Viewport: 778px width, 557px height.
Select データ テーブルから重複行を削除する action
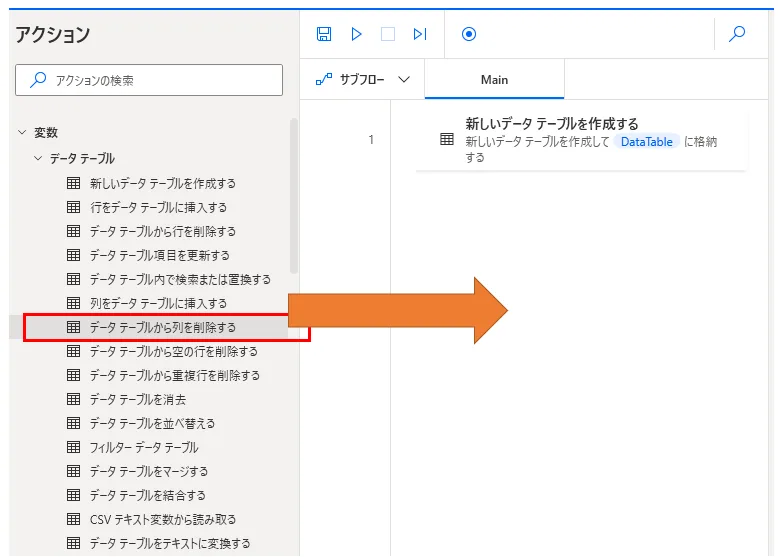(174, 375)
